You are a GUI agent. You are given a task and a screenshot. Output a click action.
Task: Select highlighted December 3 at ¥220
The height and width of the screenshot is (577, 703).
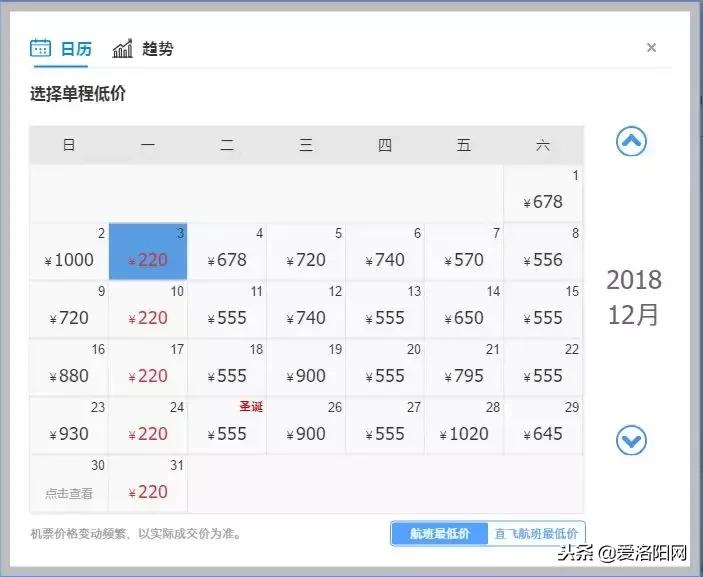coord(148,252)
